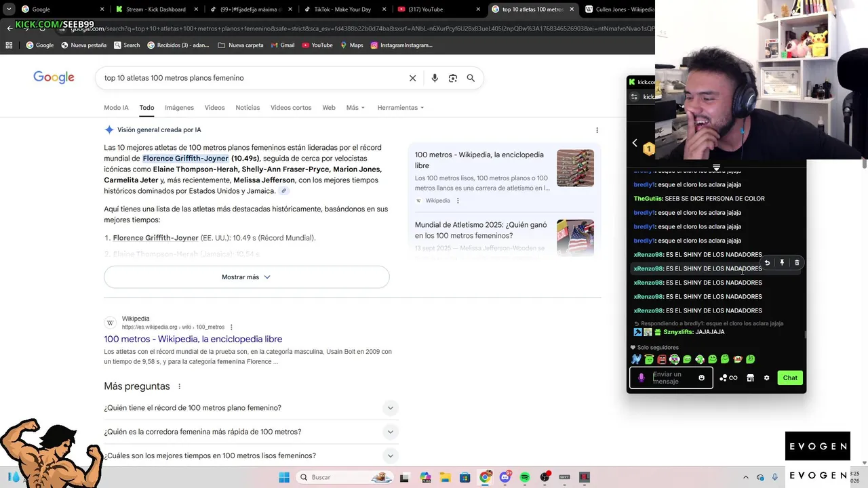Switch to the Videos cortos tab
This screenshot has width=868, height=488.
point(291,108)
